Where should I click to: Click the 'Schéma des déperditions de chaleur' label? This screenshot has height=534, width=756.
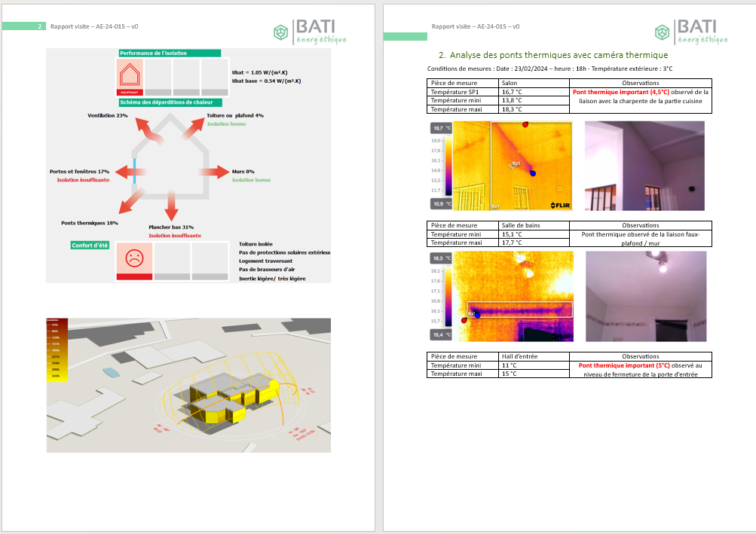coord(170,102)
